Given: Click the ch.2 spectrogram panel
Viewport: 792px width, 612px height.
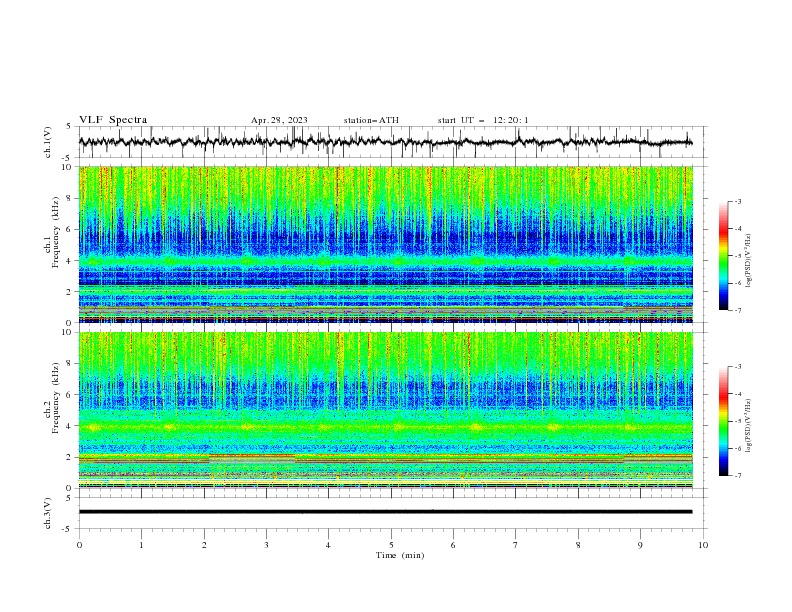Looking at the screenshot, I should click(385, 410).
